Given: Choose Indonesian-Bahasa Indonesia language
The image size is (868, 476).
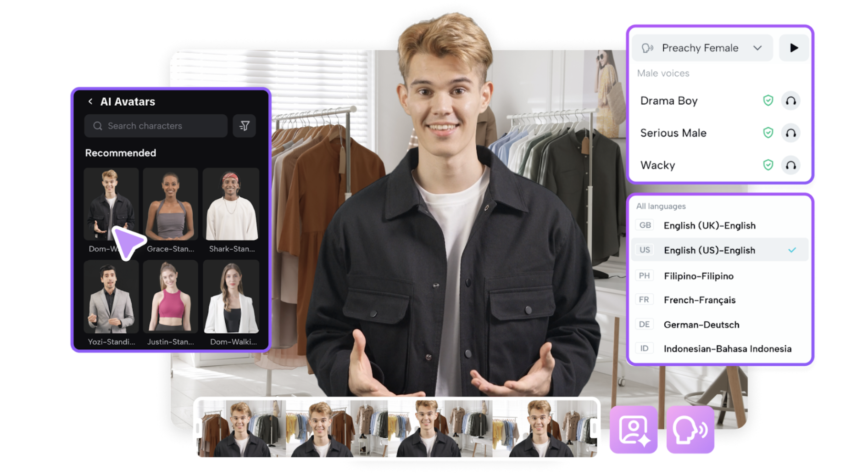Looking at the screenshot, I should pos(719,349).
